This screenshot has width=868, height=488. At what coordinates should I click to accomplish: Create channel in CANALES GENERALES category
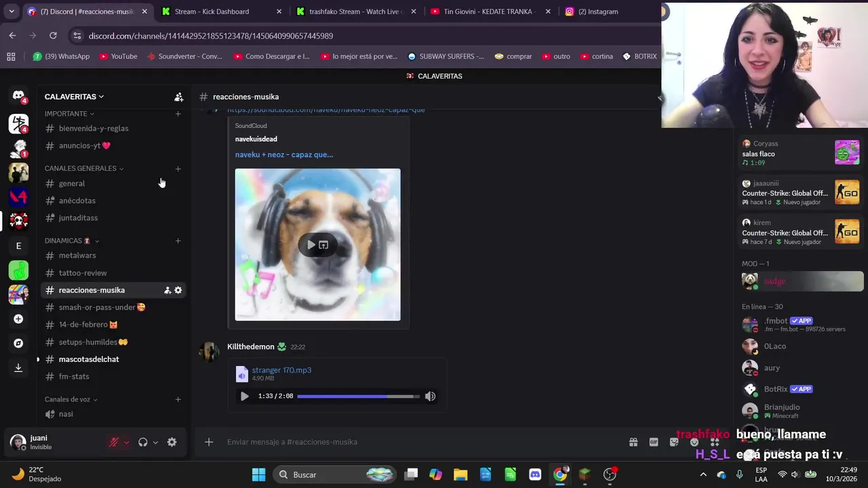pyautogui.click(x=178, y=168)
